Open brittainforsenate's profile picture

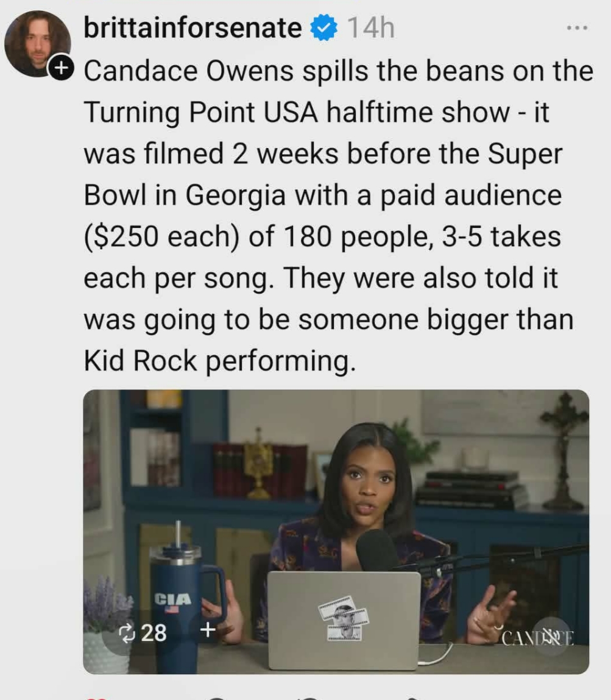[38, 43]
